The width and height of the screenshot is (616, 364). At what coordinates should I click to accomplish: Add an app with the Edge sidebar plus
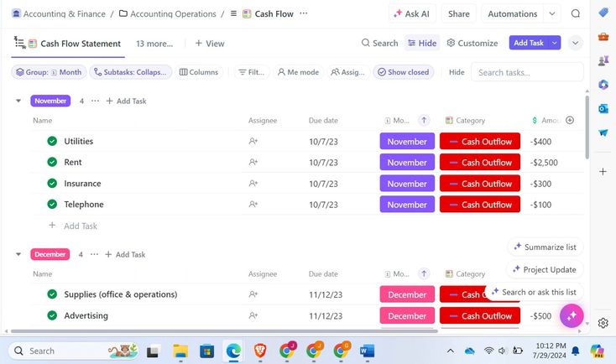click(603, 172)
